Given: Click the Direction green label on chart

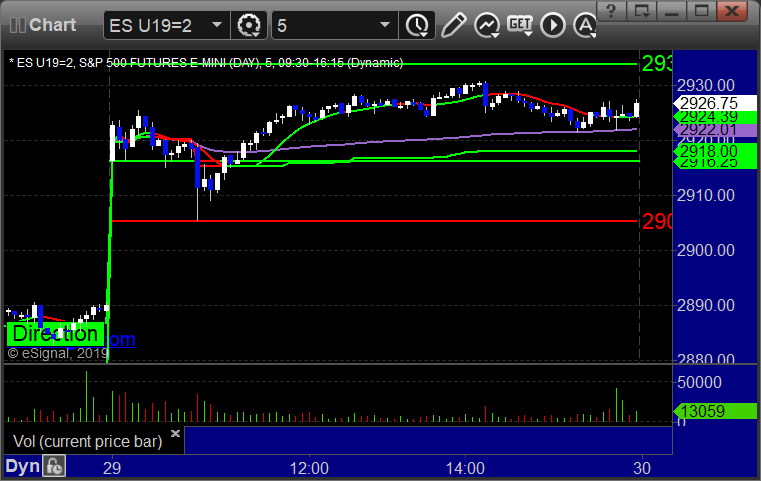Looking at the screenshot, I should coord(55,334).
